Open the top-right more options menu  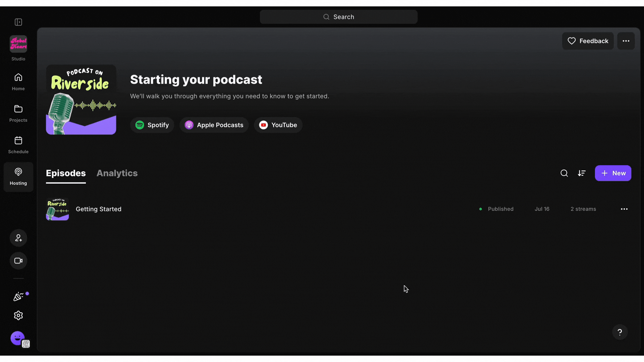626,41
